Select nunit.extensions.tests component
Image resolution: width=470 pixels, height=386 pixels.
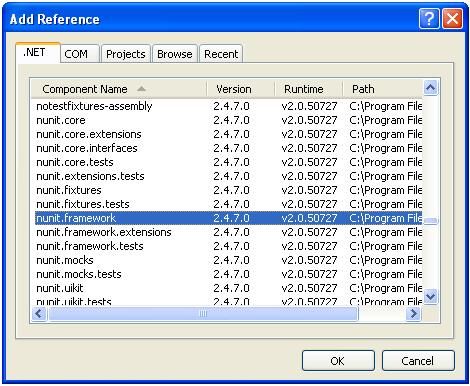[229, 176]
